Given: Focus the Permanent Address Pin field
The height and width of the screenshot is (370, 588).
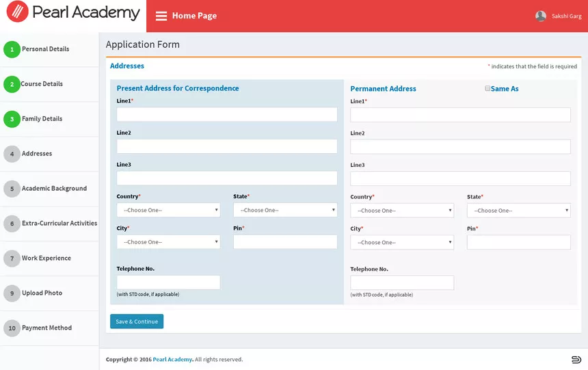Looking at the screenshot, I should (x=518, y=242).
